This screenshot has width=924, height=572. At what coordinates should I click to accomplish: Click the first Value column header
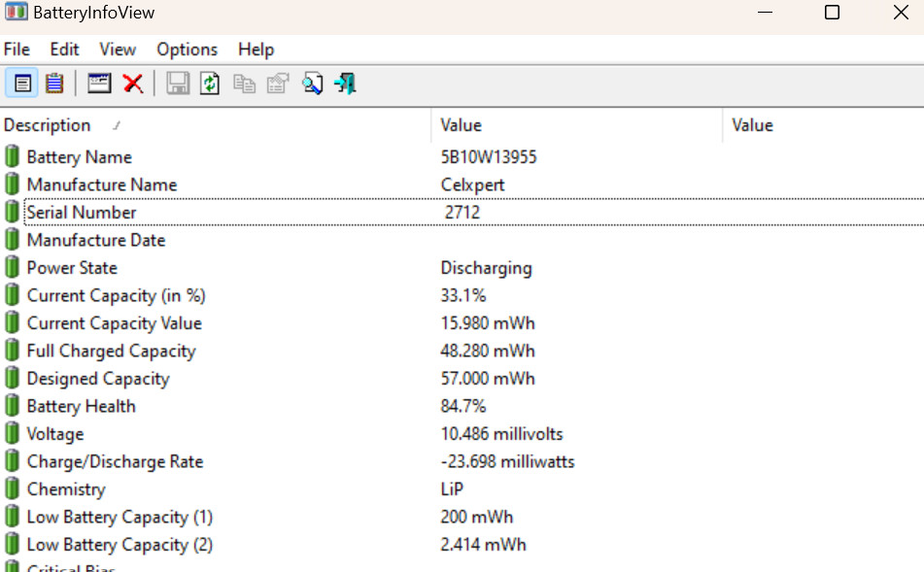(461, 125)
